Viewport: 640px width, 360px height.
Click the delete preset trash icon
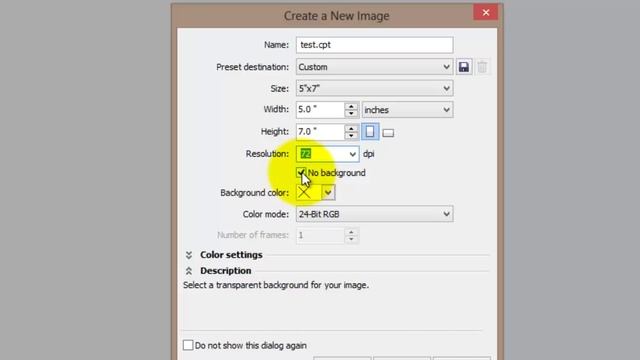(482, 67)
